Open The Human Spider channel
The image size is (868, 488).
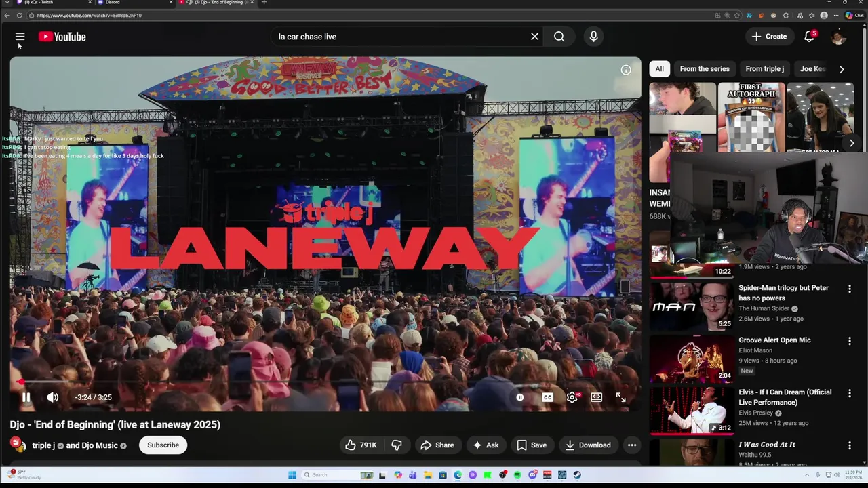click(x=764, y=308)
